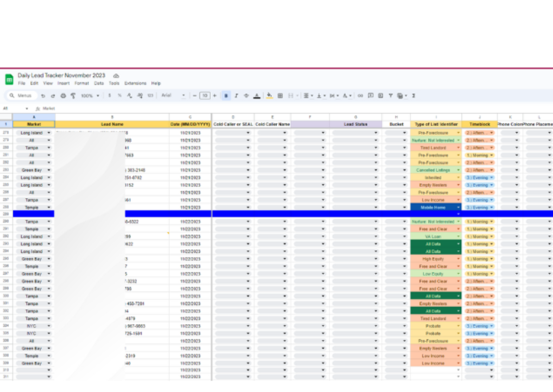Decrease the font size
553x392 pixels.
pyautogui.click(x=195, y=95)
